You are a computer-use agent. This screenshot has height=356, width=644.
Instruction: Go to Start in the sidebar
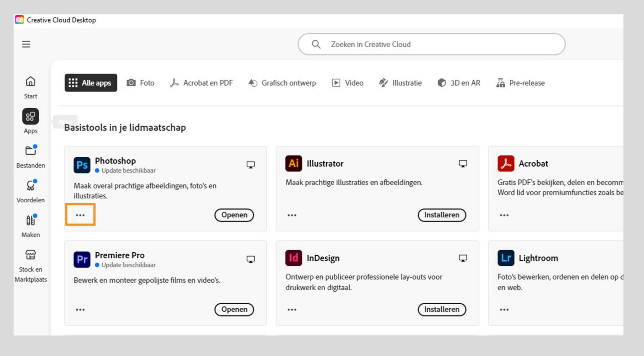point(31,87)
